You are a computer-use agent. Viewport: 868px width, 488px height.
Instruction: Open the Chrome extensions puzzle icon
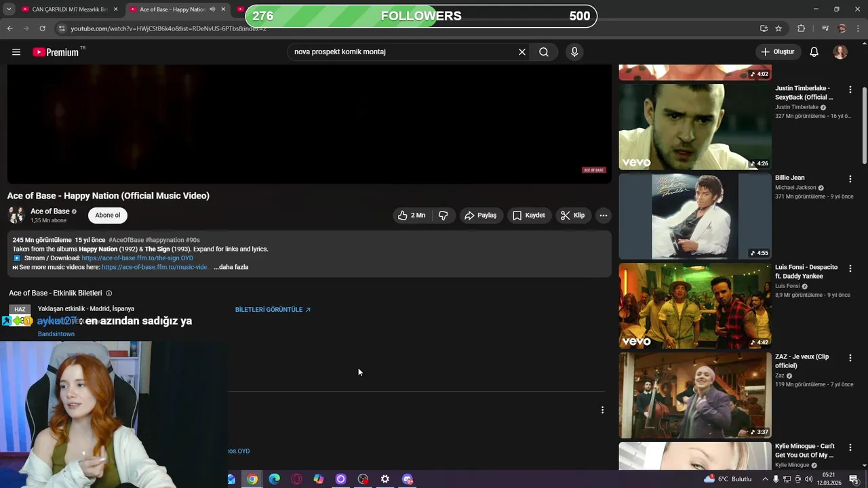[801, 28]
